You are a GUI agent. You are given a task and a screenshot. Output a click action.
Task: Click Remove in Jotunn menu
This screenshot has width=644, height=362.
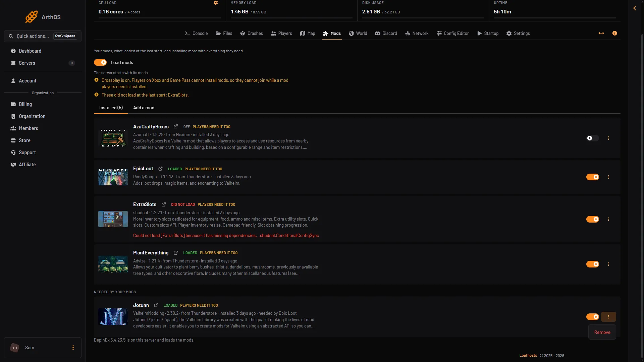point(602,332)
